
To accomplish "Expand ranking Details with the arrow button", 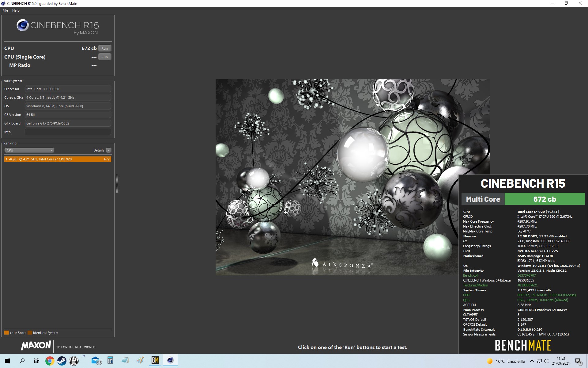I will coord(109,150).
